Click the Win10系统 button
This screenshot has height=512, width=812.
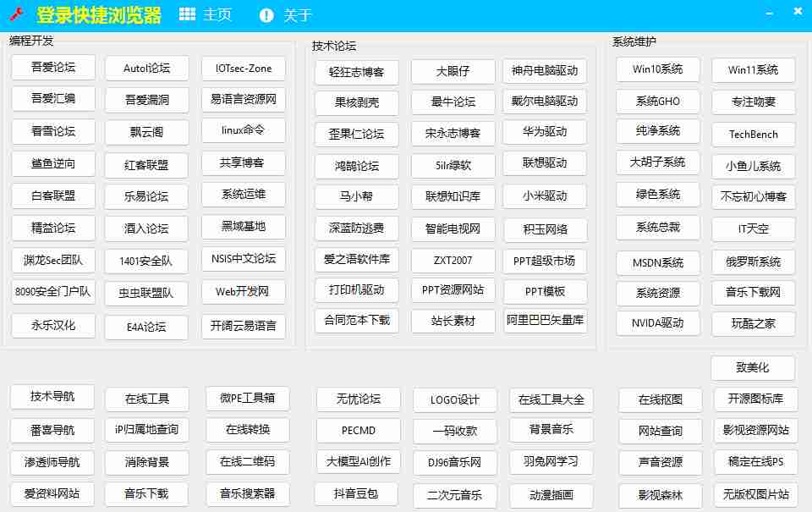pos(657,69)
